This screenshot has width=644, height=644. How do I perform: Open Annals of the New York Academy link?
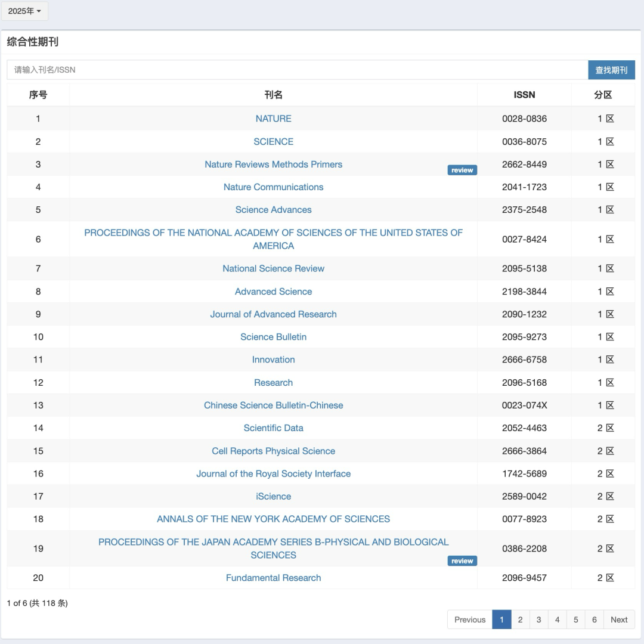click(273, 519)
